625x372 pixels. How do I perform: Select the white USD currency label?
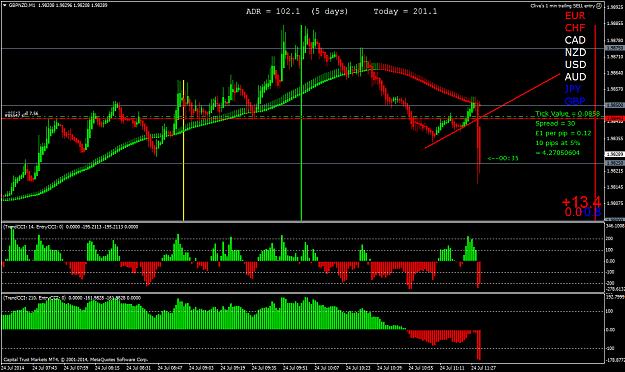click(575, 65)
